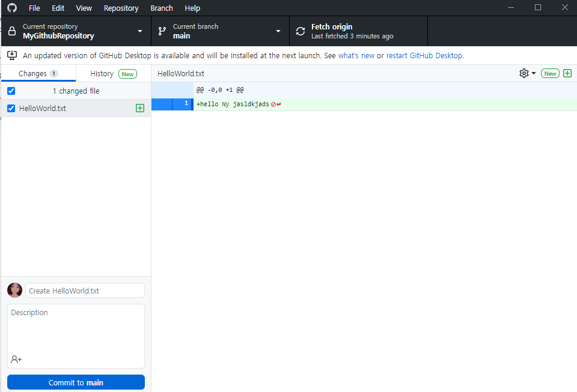Expand the Current branch dropdown arrow
The image size is (577, 392).
278,31
